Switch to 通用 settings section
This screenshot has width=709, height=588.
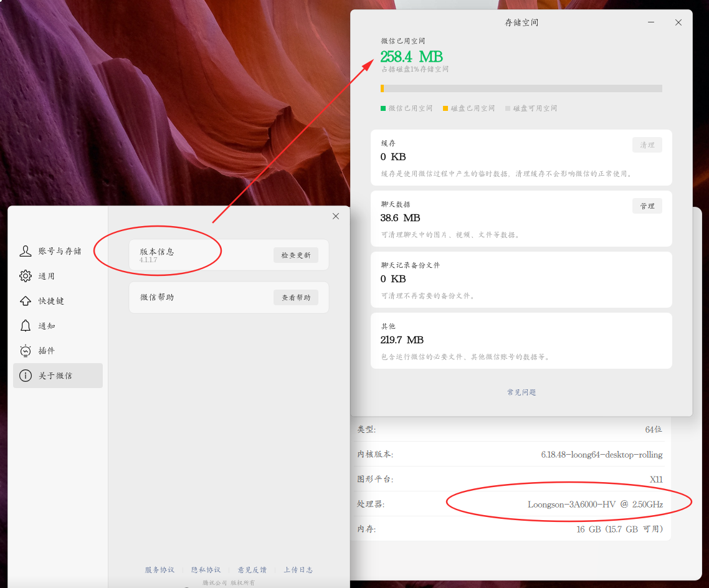[58, 276]
